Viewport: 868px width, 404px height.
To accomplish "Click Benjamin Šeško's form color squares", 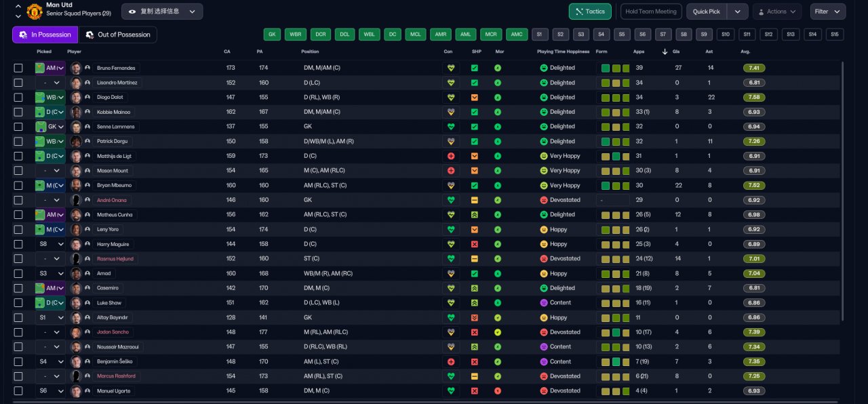I will pyautogui.click(x=616, y=362).
